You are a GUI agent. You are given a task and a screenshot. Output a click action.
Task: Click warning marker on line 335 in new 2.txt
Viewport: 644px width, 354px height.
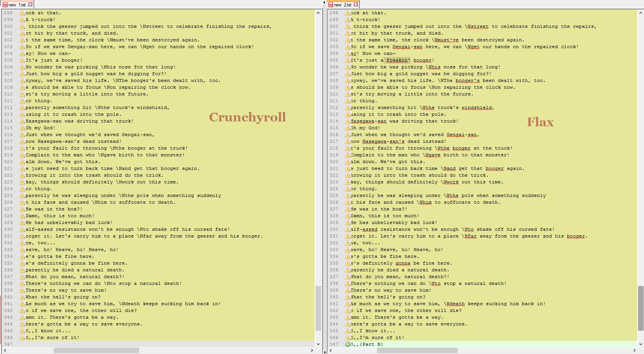tap(347, 263)
